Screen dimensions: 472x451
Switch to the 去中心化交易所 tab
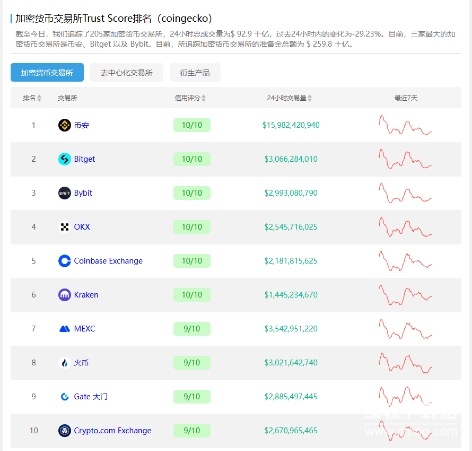click(x=127, y=72)
